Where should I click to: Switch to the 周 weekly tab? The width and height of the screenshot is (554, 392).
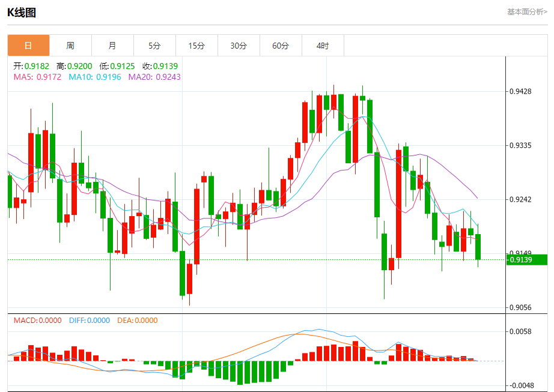[70, 45]
